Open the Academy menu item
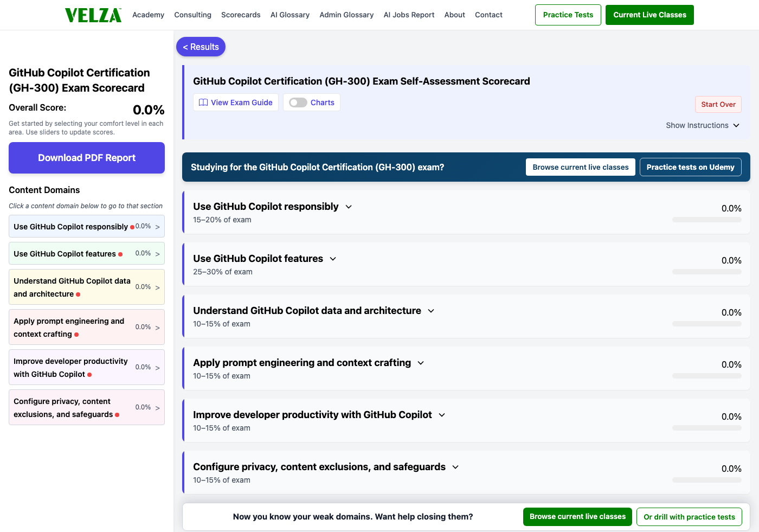This screenshot has width=759, height=532. [x=148, y=15]
